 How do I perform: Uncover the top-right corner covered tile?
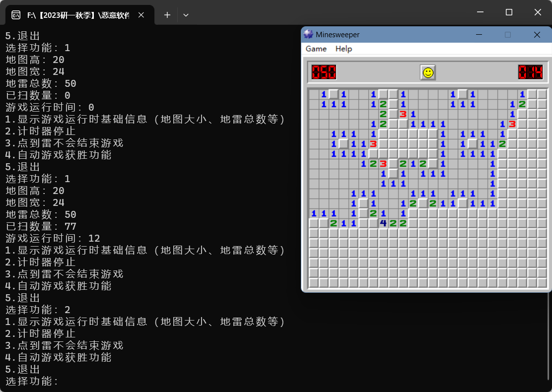[542, 94]
